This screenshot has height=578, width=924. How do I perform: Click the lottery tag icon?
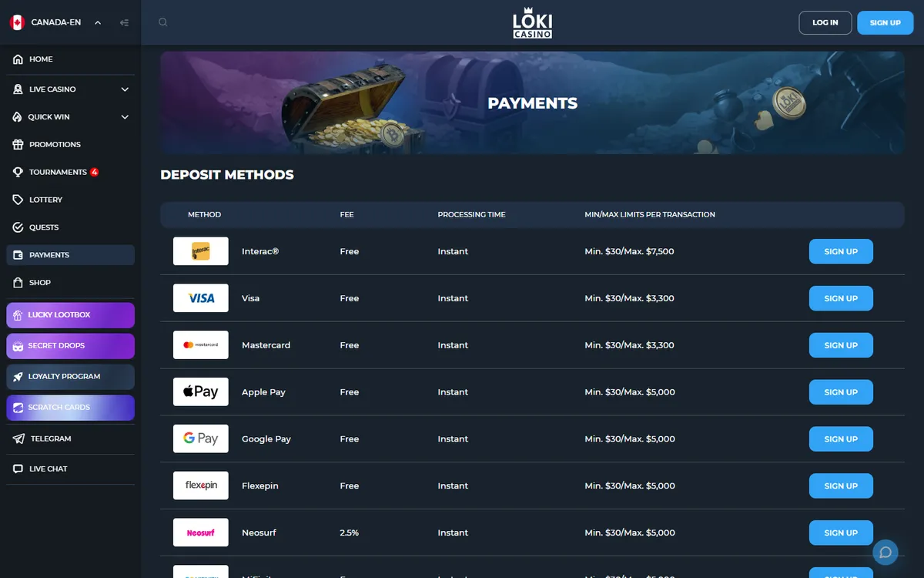pyautogui.click(x=18, y=200)
